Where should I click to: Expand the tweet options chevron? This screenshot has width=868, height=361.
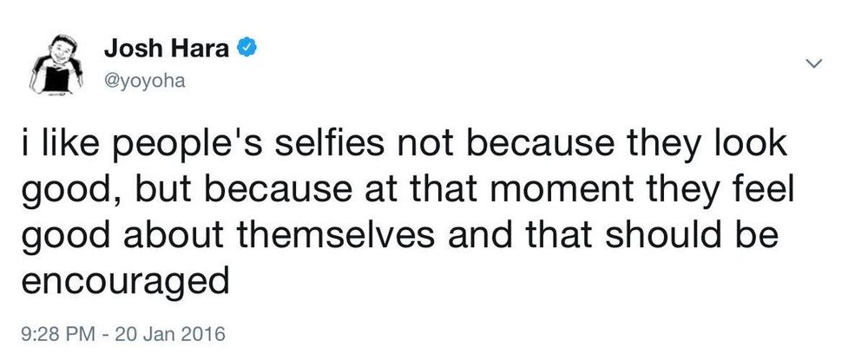click(x=814, y=62)
